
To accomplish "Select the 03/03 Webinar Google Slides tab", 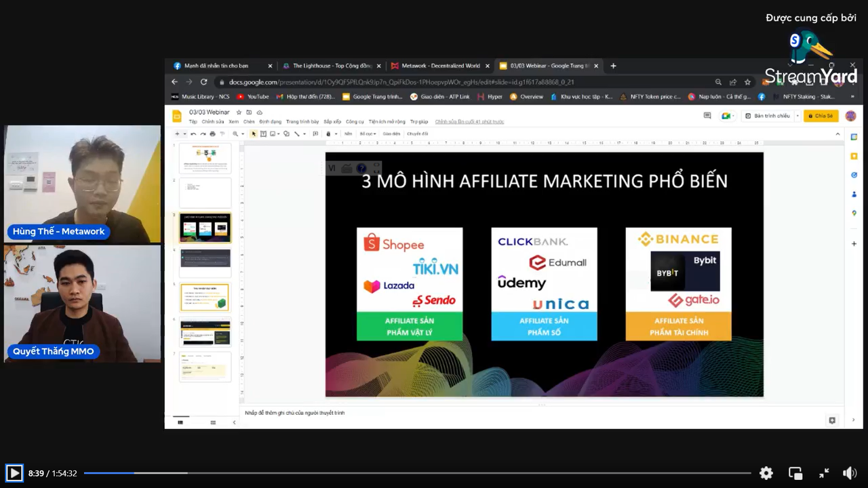I will pyautogui.click(x=549, y=66).
